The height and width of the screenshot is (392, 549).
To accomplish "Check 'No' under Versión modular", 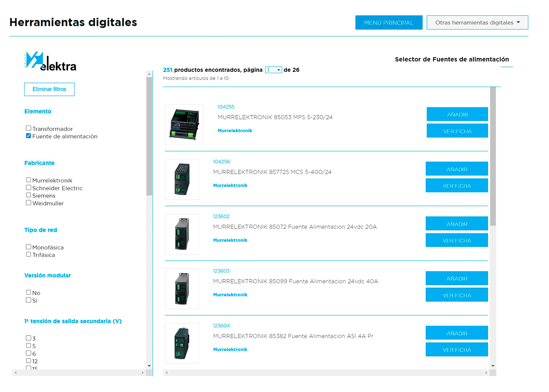I will point(28,292).
